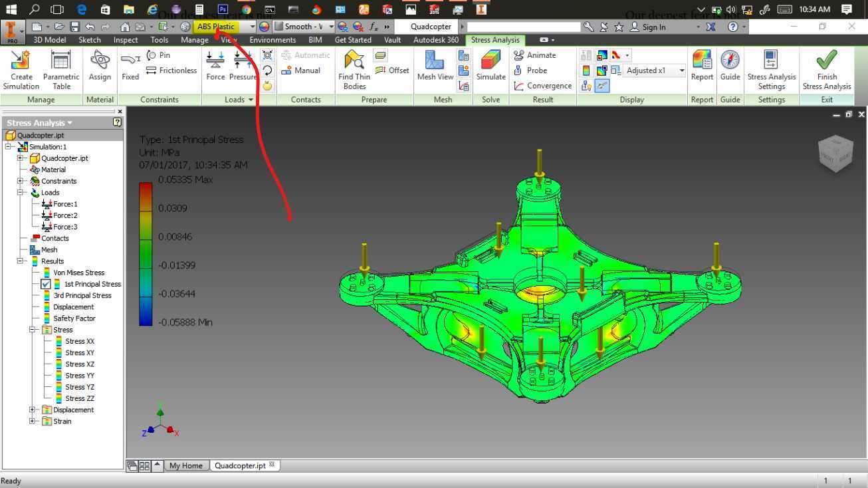Collapse the Stress results folder
The height and width of the screenshot is (488, 868).
[x=33, y=330]
